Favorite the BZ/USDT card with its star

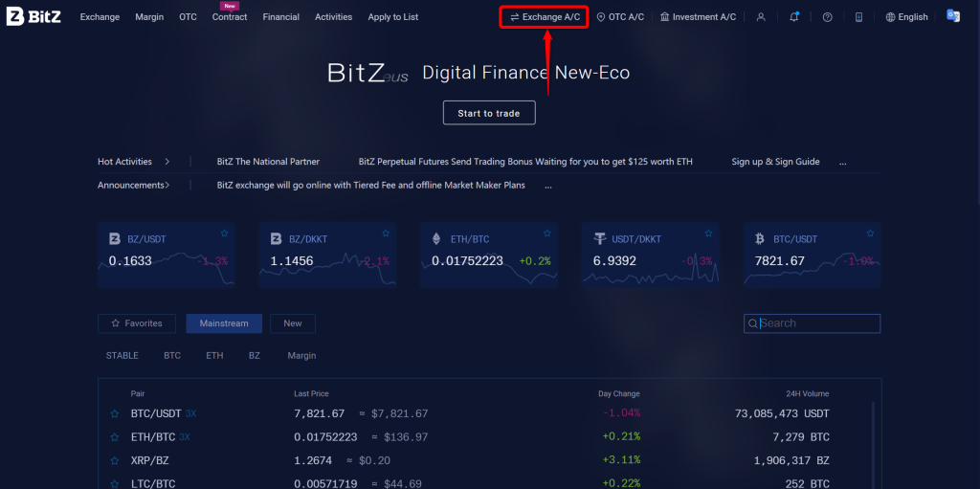224,233
